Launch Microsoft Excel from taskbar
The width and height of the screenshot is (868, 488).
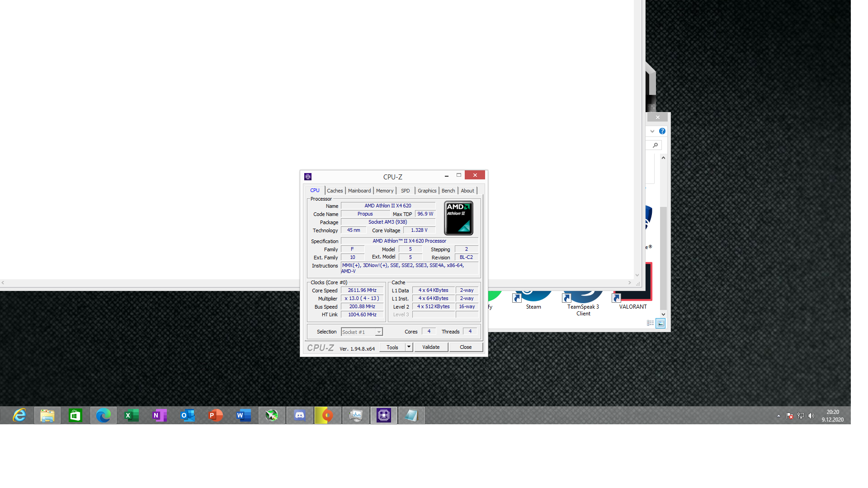[132, 415]
